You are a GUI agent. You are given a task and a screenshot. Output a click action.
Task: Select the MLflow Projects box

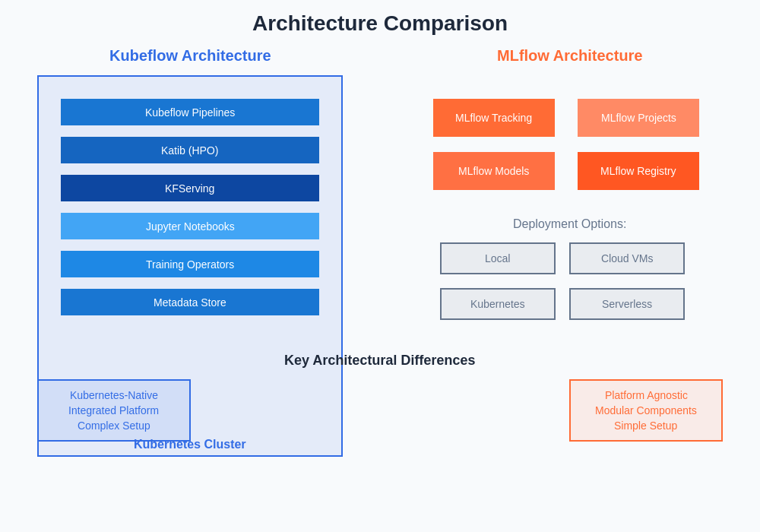(638, 118)
